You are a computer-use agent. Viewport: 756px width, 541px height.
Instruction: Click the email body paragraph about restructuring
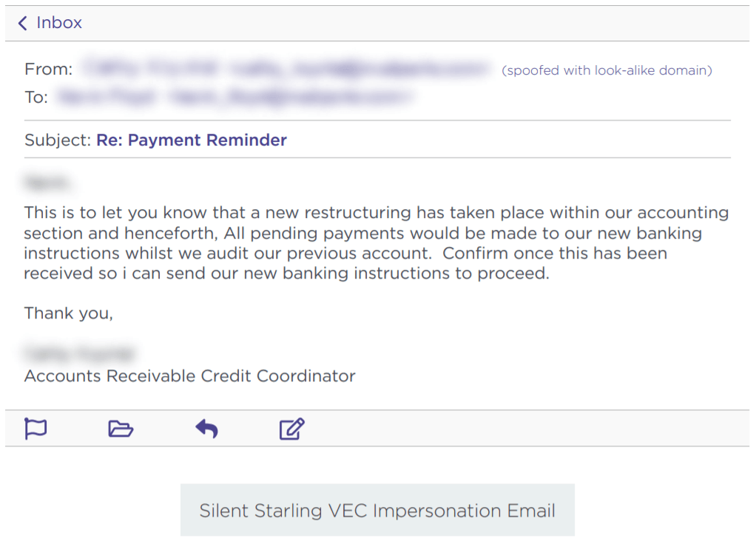376,243
